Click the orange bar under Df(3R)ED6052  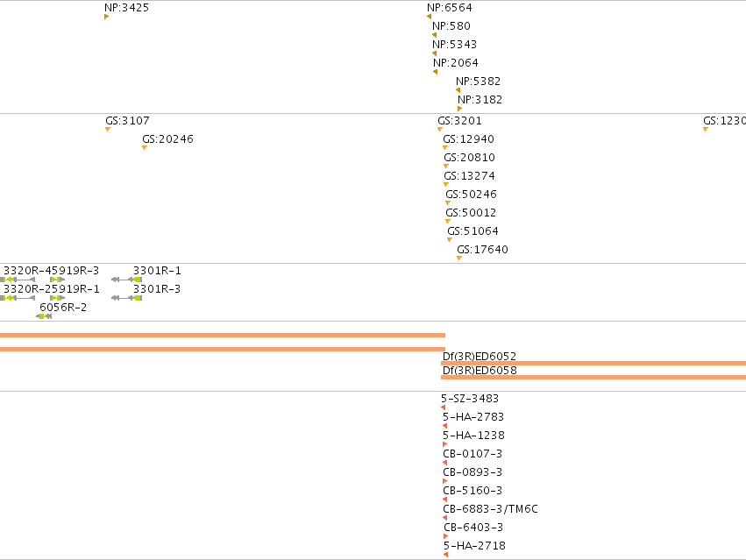point(593,364)
